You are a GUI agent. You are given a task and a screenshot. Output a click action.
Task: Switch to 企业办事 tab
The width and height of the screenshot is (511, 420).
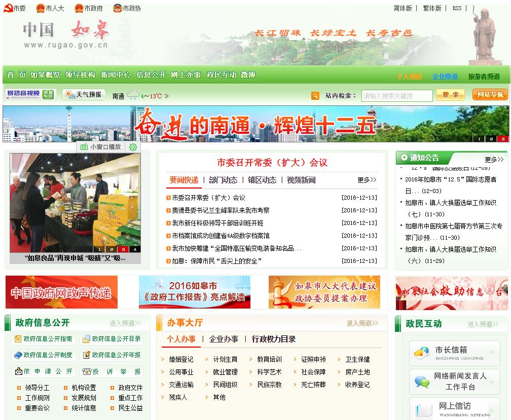coord(224,339)
